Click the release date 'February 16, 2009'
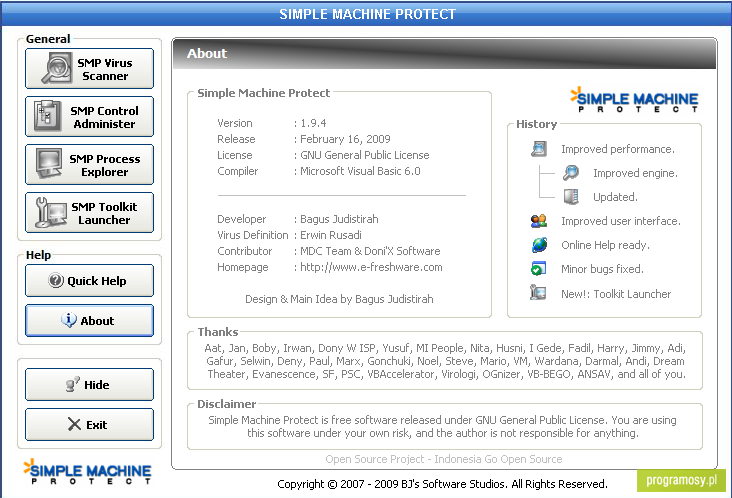 [x=345, y=139]
